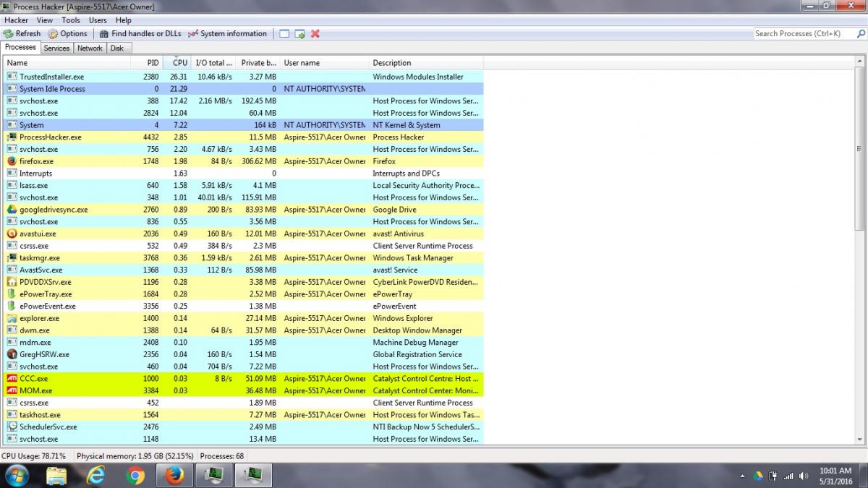Click the TrustedInstaller.exe process icon
868x488 pixels.
tap(12, 77)
